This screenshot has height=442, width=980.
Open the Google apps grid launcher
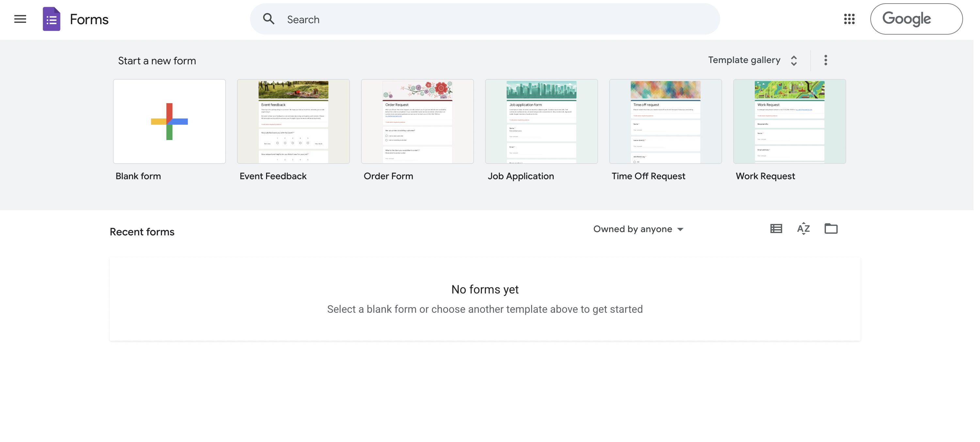[x=849, y=19]
